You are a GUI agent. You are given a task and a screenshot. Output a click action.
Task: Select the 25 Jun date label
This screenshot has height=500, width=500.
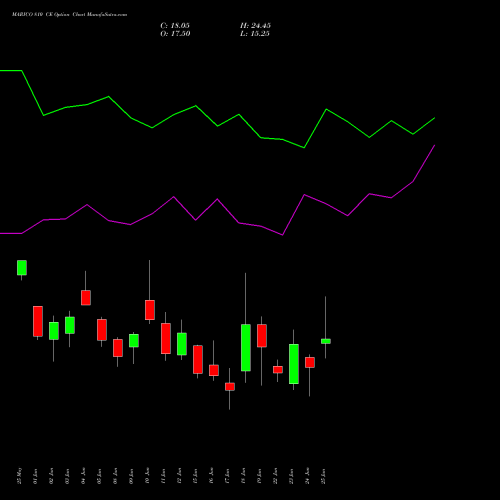point(324,476)
